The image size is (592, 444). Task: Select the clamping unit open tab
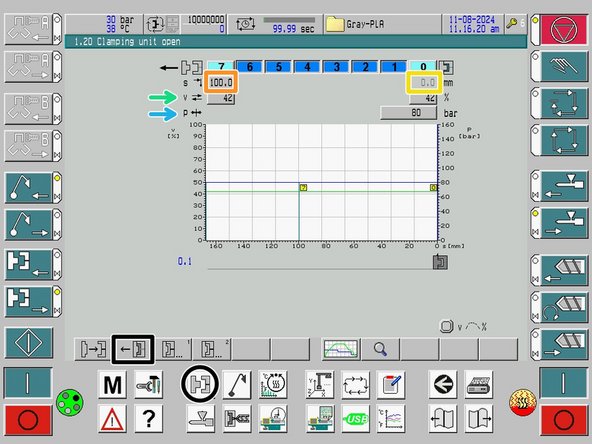click(x=133, y=349)
